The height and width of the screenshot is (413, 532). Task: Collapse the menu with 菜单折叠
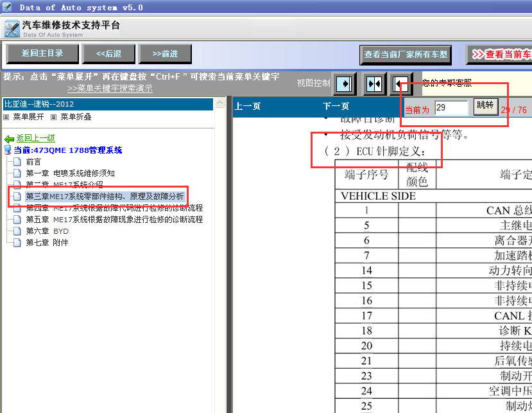(76, 117)
